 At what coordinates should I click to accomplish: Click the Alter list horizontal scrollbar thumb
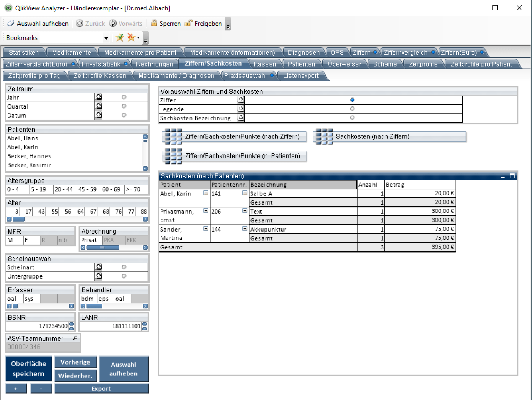[19, 219]
